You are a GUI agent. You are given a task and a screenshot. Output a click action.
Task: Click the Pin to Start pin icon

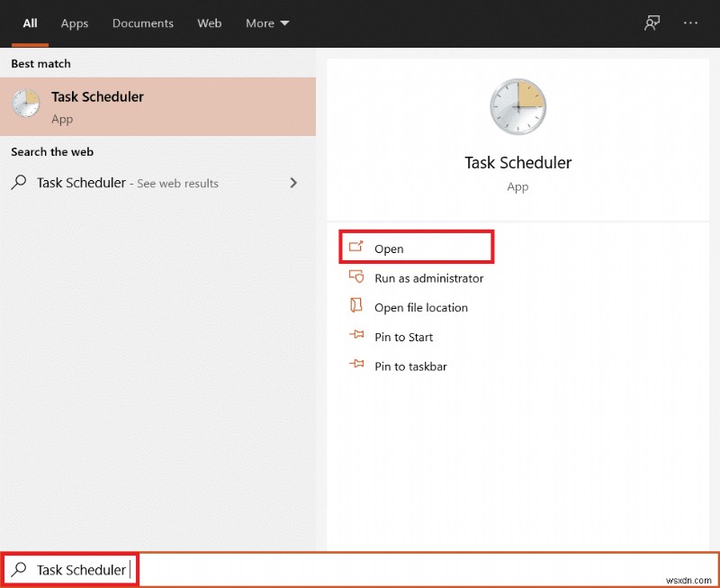pyautogui.click(x=357, y=337)
